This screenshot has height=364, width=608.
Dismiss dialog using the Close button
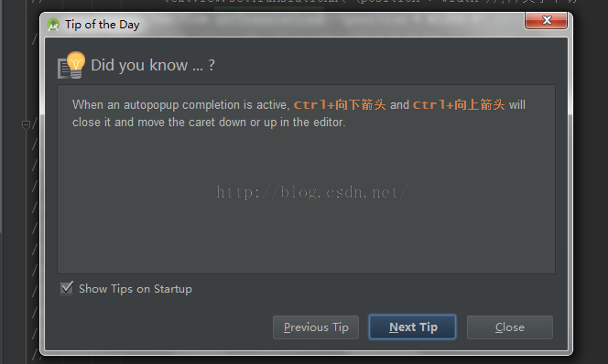tap(509, 327)
